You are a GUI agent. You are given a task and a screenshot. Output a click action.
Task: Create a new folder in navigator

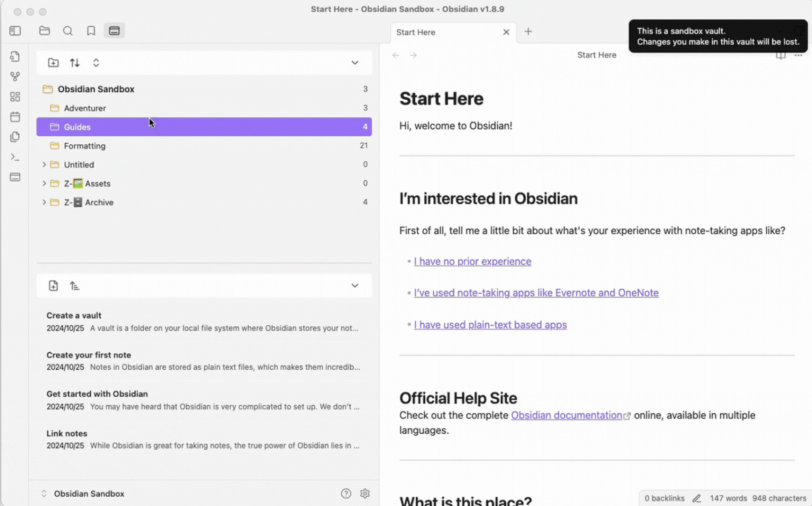coord(53,63)
